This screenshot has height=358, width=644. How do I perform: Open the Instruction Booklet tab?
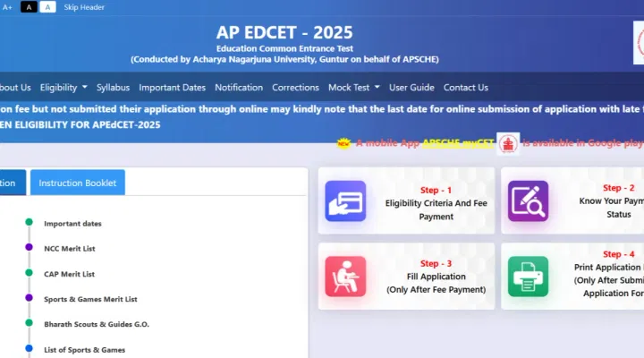78,183
